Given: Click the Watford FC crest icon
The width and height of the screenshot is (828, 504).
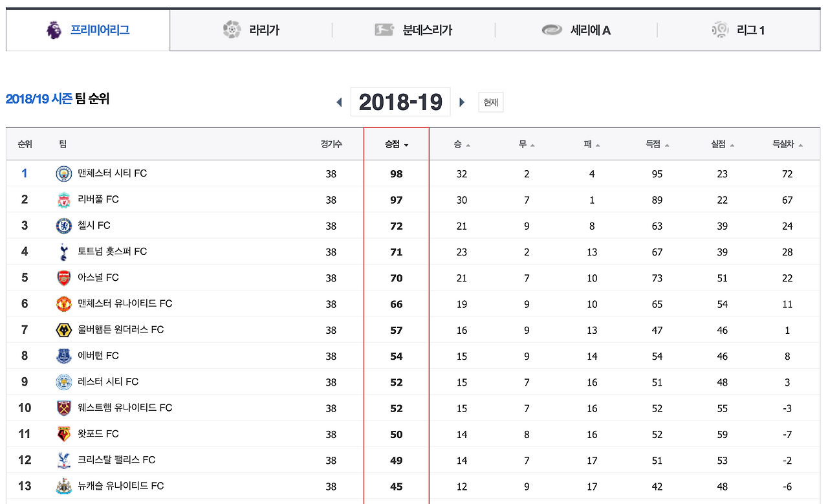Looking at the screenshot, I should coord(63,434).
